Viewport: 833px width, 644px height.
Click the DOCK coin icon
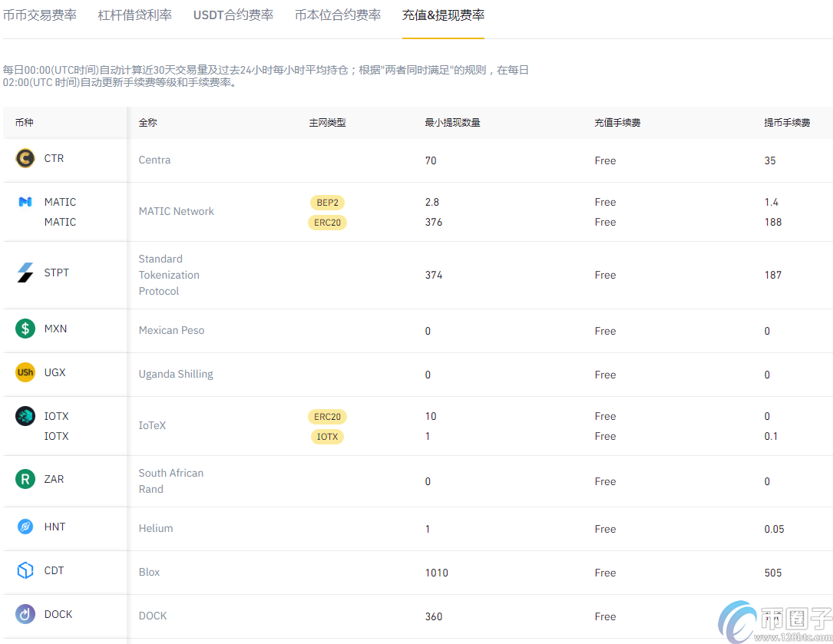point(25,614)
